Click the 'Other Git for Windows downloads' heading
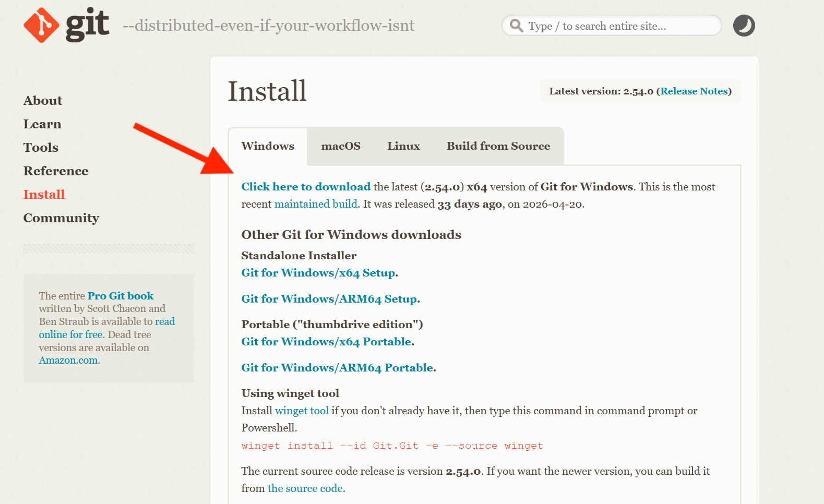 pyautogui.click(x=351, y=235)
